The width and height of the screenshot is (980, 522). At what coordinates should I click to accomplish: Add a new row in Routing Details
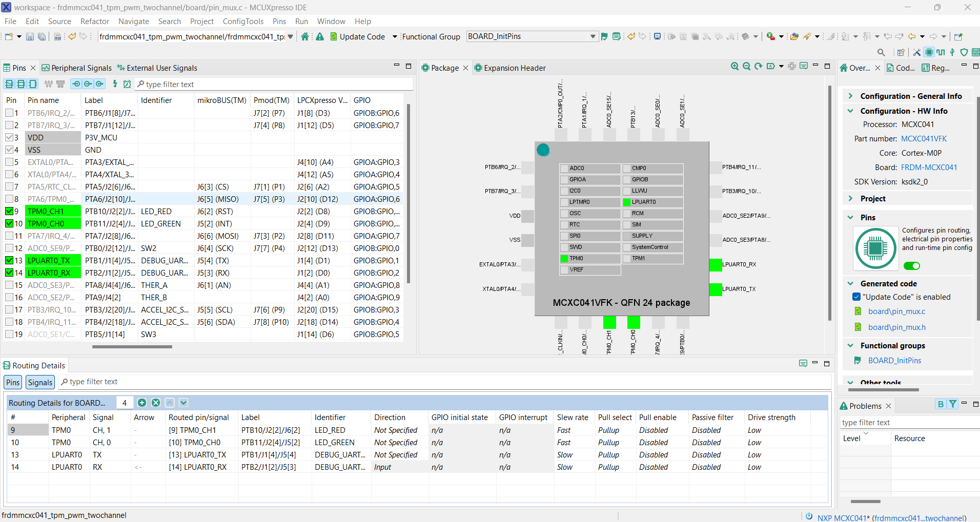click(142, 403)
